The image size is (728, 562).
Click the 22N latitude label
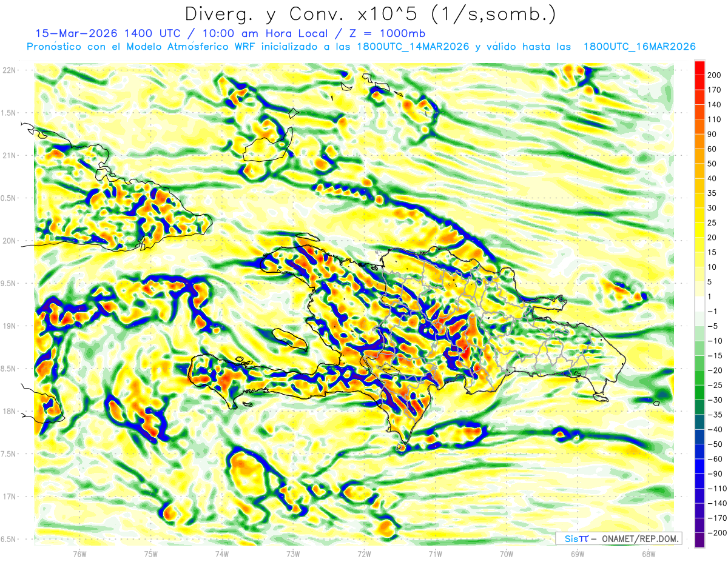click(9, 70)
